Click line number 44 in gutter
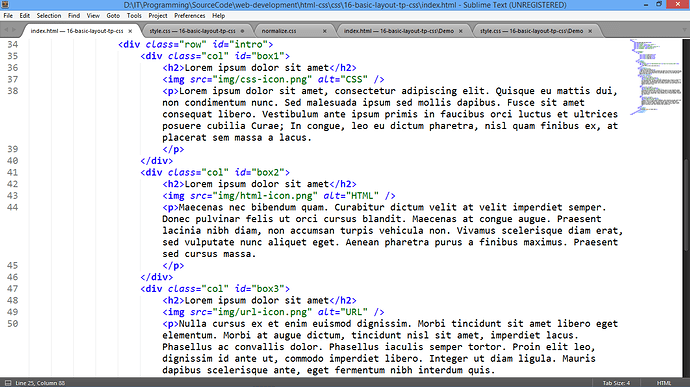Screen dimensions: 690x387 click(x=13, y=207)
